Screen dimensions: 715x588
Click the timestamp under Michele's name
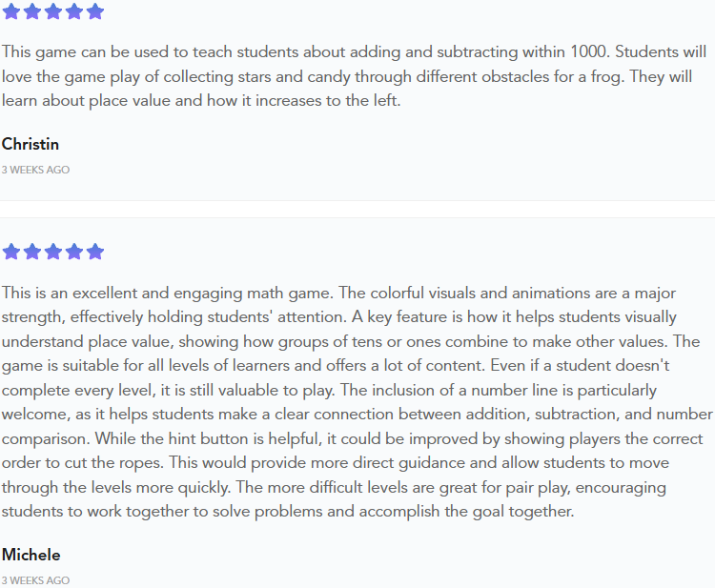tap(35, 580)
